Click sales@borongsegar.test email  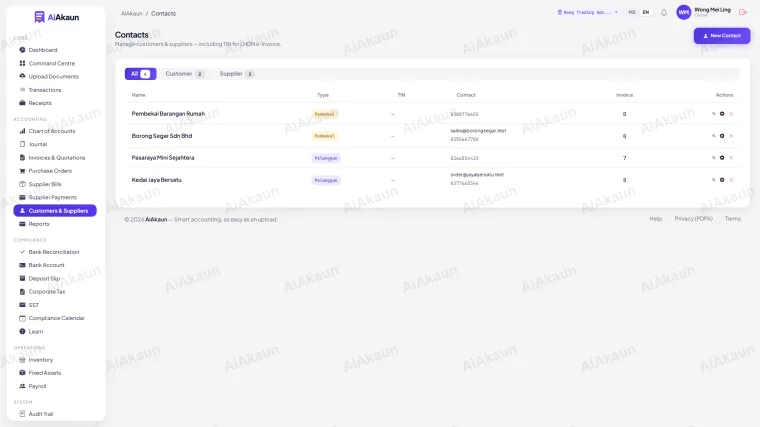[478, 131]
